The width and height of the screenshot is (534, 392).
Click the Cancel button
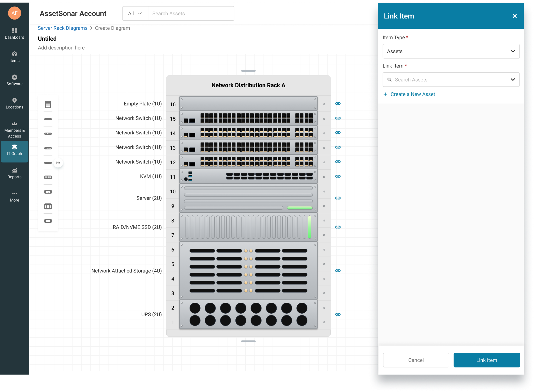[x=416, y=360]
